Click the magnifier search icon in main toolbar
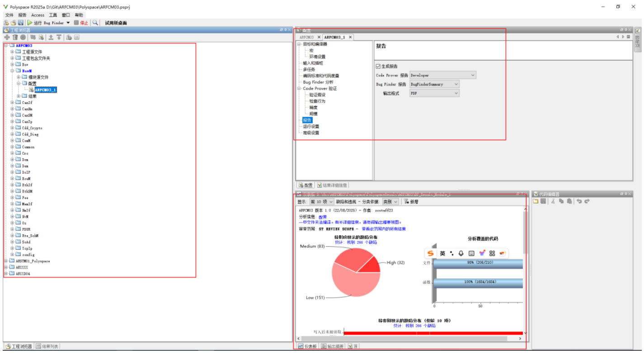 (x=95, y=23)
